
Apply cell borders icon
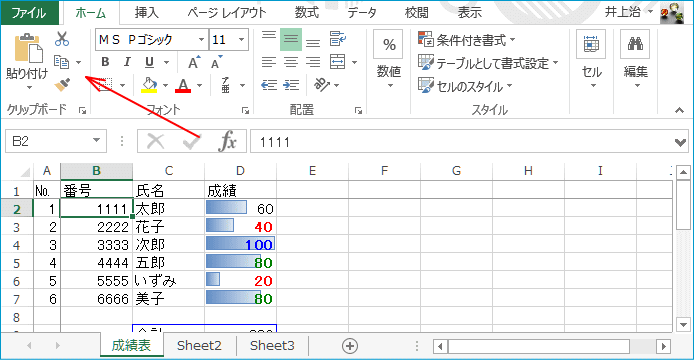[105, 85]
